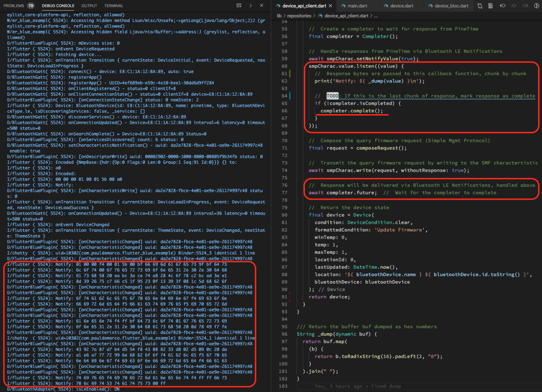Click the rightmost editor toolbar icon

point(537,6)
